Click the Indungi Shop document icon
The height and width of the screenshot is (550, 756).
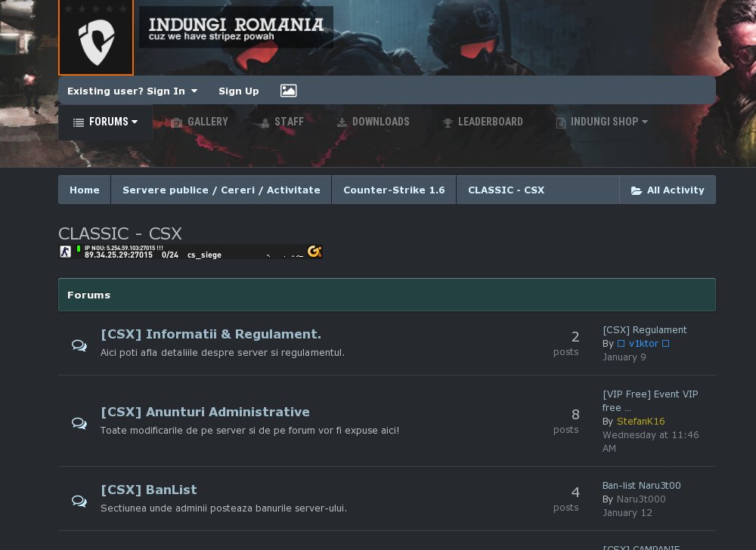[561, 122]
